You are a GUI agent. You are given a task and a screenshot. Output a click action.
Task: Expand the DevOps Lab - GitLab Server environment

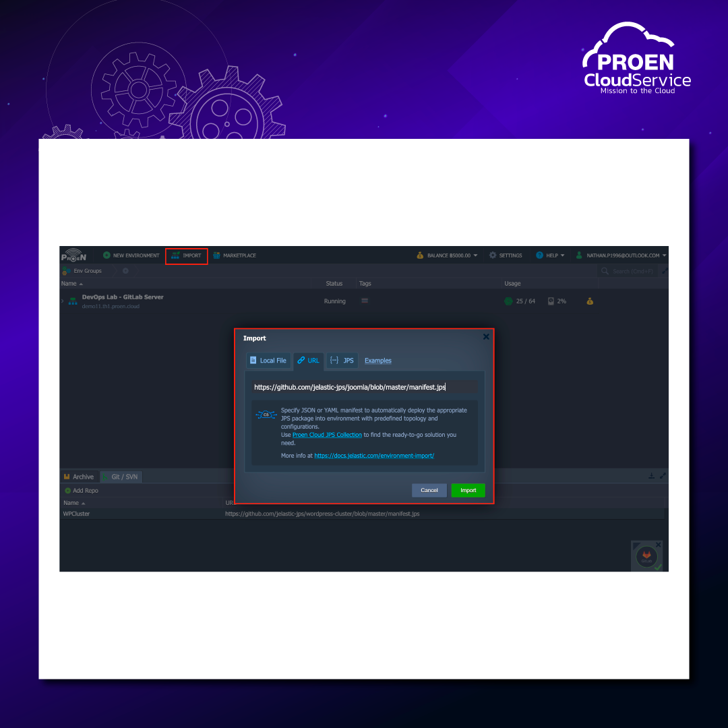point(62,301)
